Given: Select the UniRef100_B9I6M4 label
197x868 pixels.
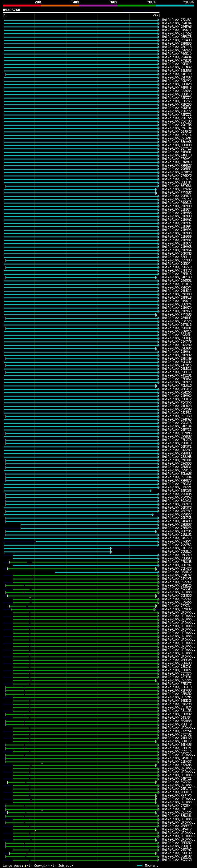Looking at the screenshot, I should pos(177,139).
